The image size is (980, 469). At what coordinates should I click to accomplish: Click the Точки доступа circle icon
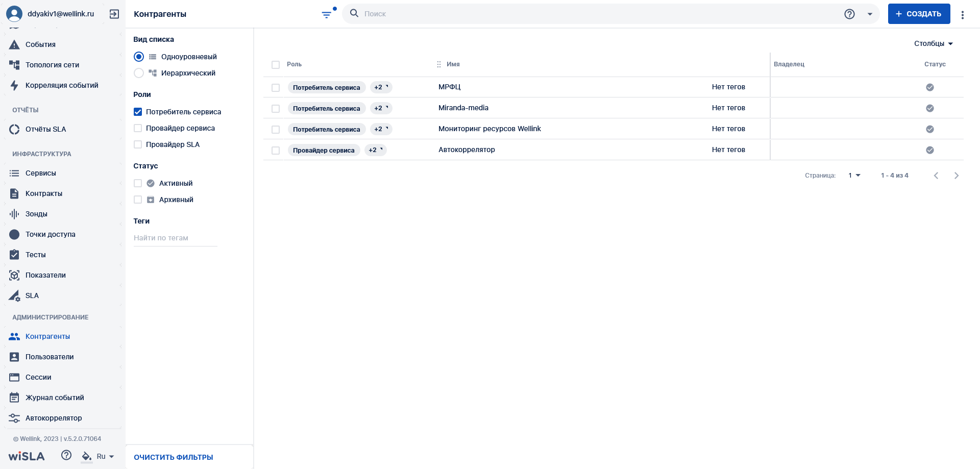(x=14, y=234)
